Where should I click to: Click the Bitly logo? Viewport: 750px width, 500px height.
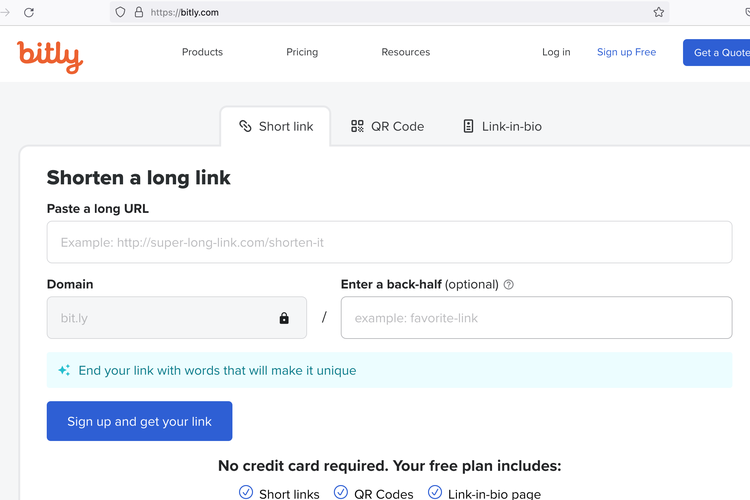coord(49,55)
